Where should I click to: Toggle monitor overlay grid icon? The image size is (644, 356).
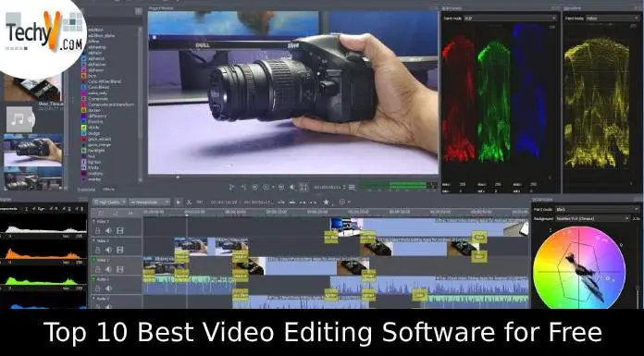point(303,187)
